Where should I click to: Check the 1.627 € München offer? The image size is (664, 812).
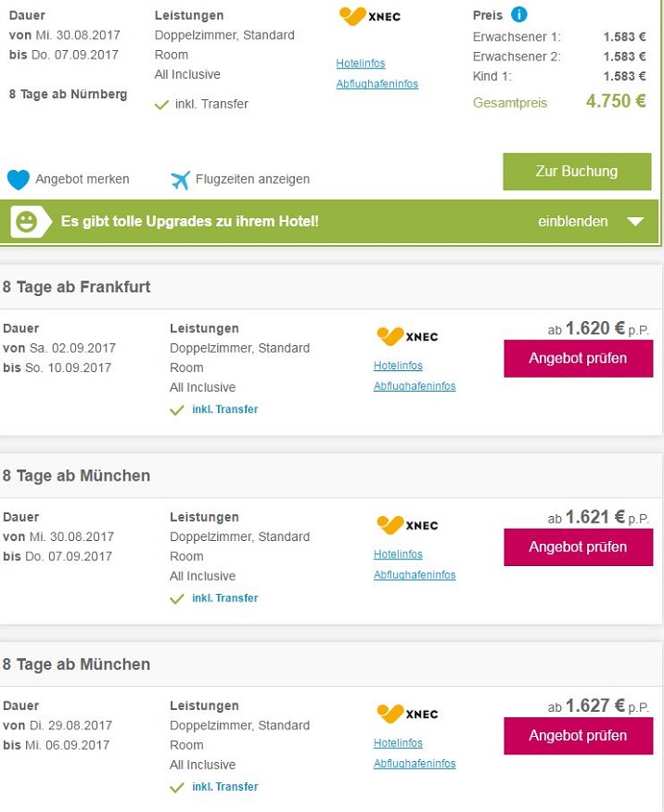(x=578, y=736)
